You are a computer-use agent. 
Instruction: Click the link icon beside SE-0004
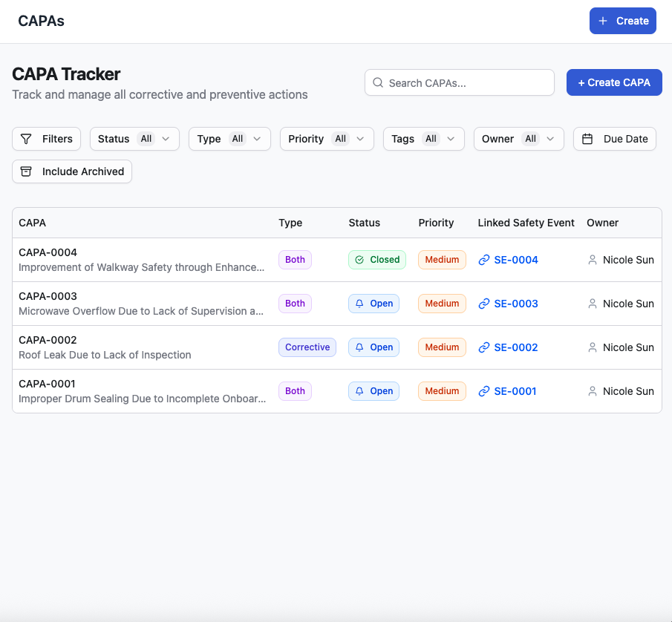(484, 260)
